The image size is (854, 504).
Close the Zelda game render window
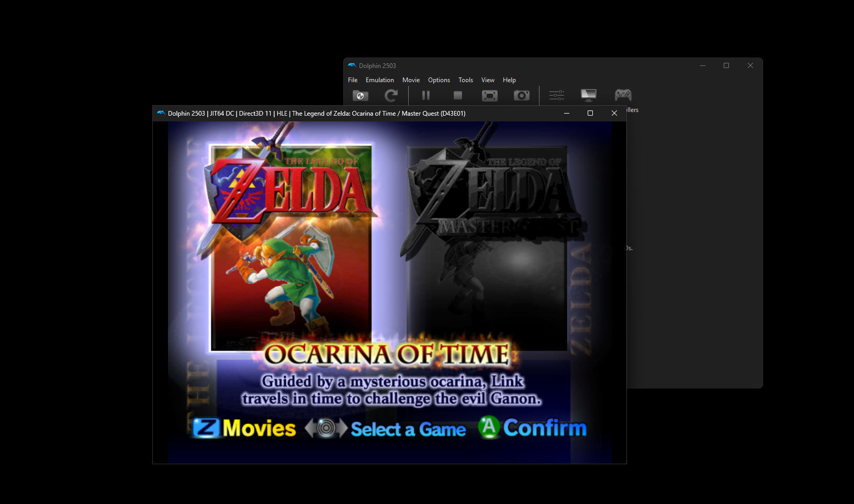[x=614, y=113]
